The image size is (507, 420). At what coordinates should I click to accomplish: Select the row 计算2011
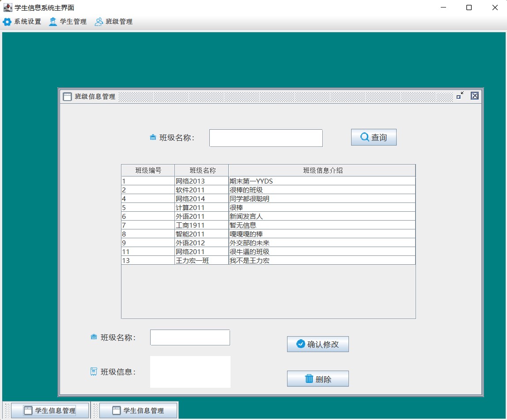[269, 207]
